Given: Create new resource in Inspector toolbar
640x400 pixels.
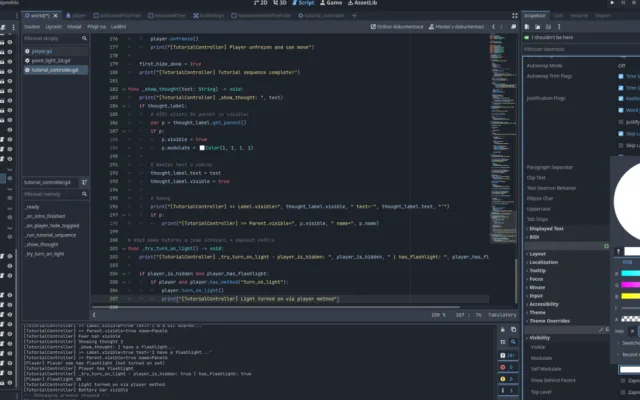Looking at the screenshot, I should click(x=527, y=27).
